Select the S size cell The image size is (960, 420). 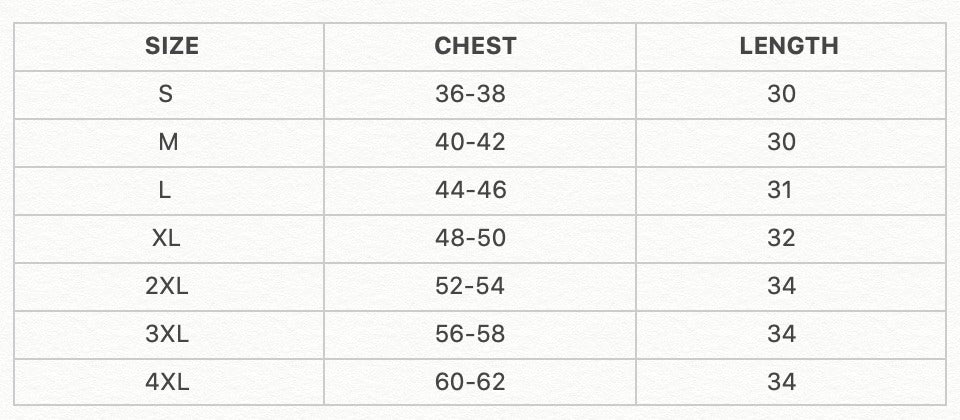coord(166,94)
